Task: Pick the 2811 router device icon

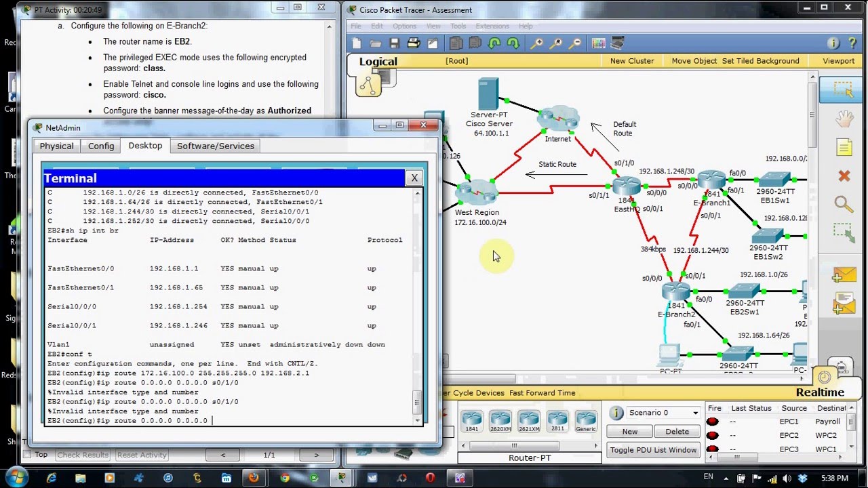Action: point(557,421)
